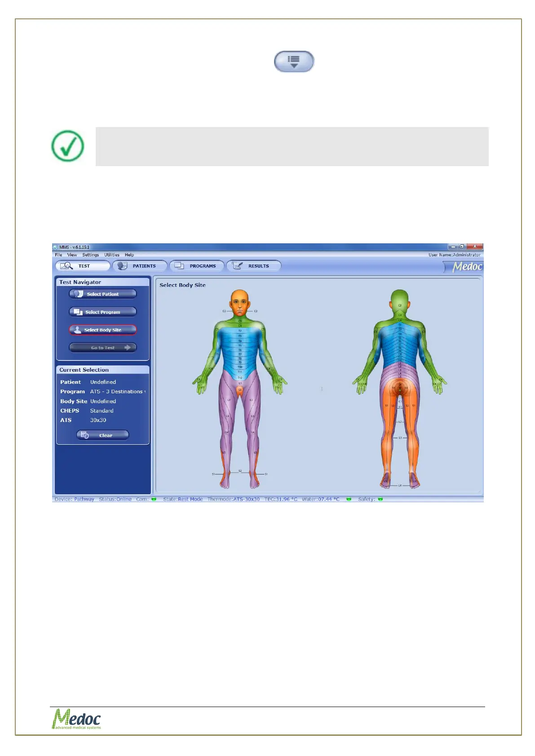Select T12 abdomen region on front figure
535x756 pixels.
(240, 378)
